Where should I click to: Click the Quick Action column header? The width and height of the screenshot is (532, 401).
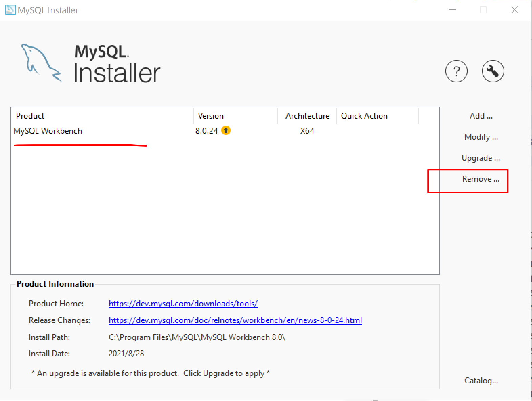tap(378, 116)
